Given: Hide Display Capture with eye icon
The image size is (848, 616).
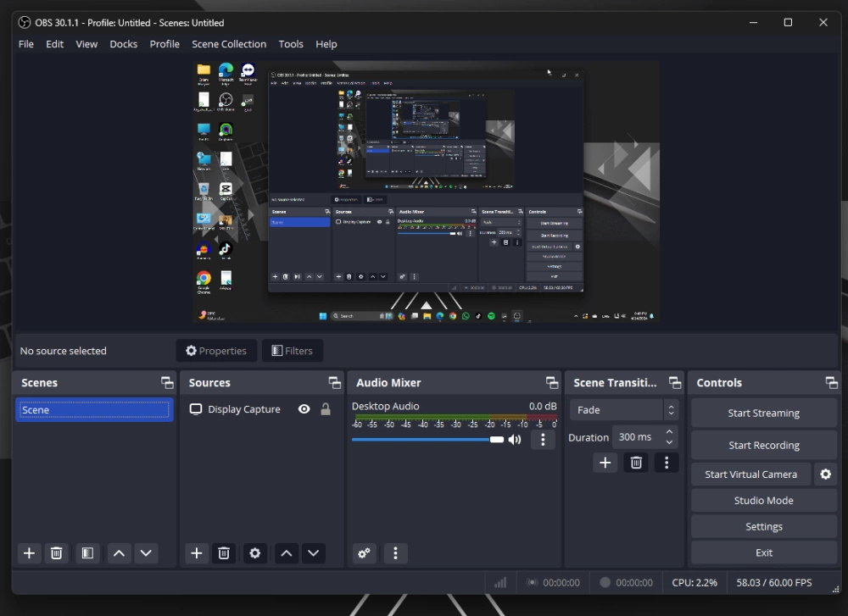Looking at the screenshot, I should click(x=304, y=409).
